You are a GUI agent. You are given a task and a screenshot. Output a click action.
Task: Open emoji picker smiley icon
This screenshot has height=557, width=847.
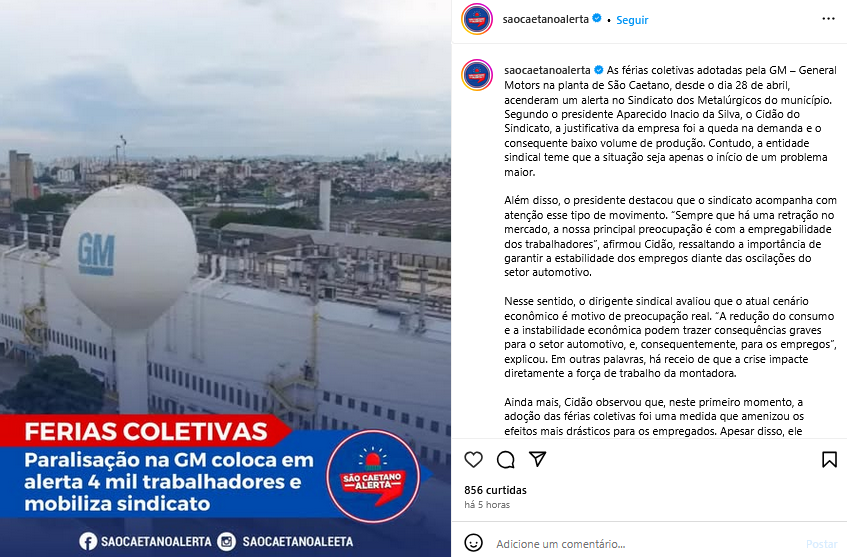pos(474,543)
